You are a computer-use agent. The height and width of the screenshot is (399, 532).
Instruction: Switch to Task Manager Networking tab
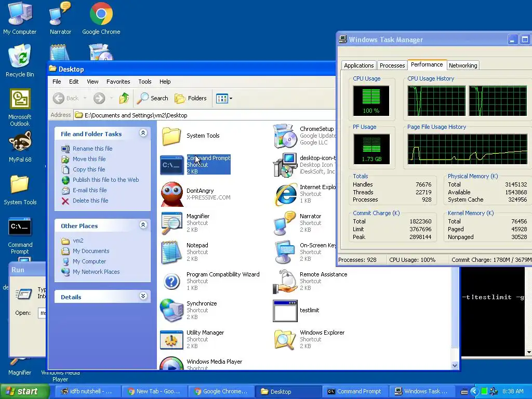[x=463, y=65]
